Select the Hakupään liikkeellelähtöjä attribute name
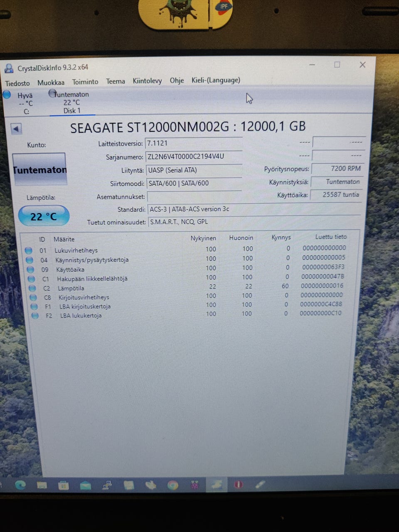The width and height of the screenshot is (399, 532). click(92, 278)
